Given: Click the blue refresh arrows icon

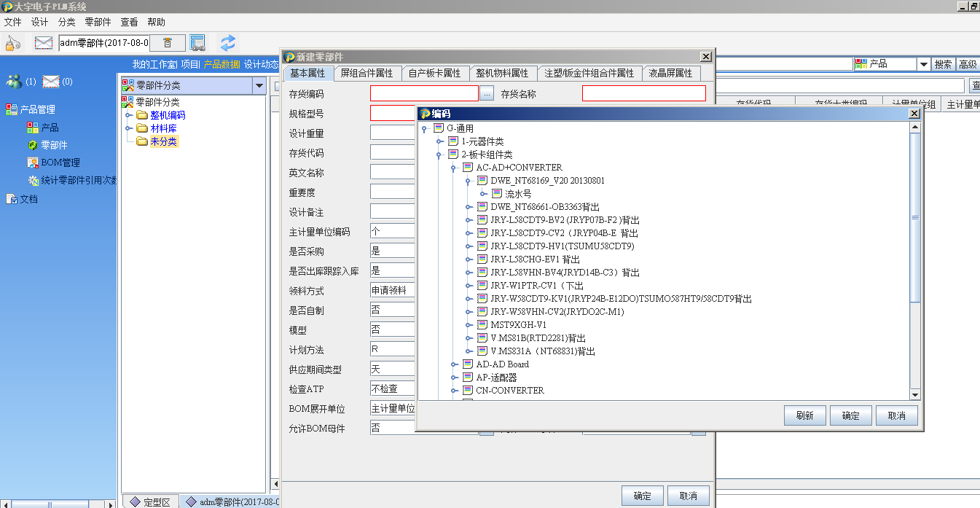Looking at the screenshot, I should point(229,42).
